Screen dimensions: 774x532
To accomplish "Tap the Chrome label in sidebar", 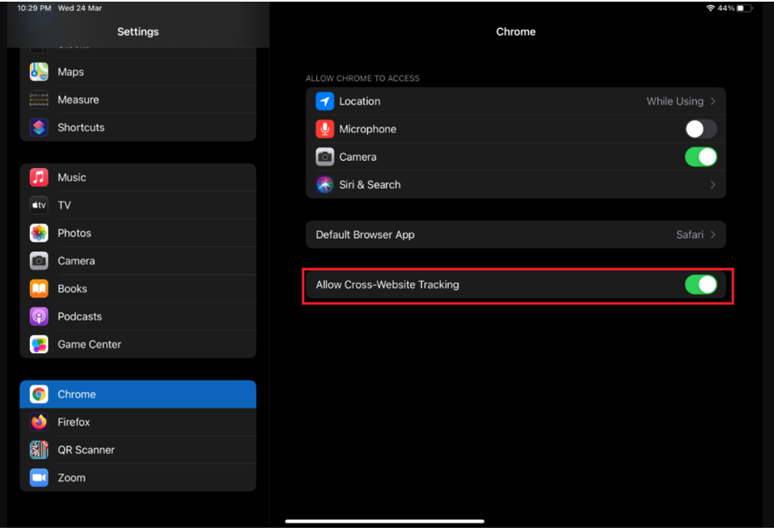I will 76,394.
